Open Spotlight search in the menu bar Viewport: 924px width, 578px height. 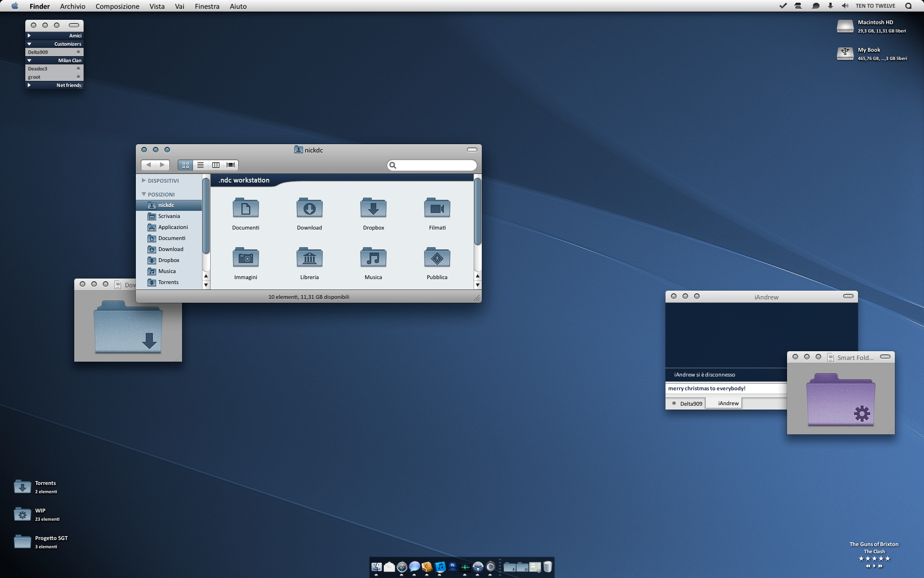[x=908, y=6]
